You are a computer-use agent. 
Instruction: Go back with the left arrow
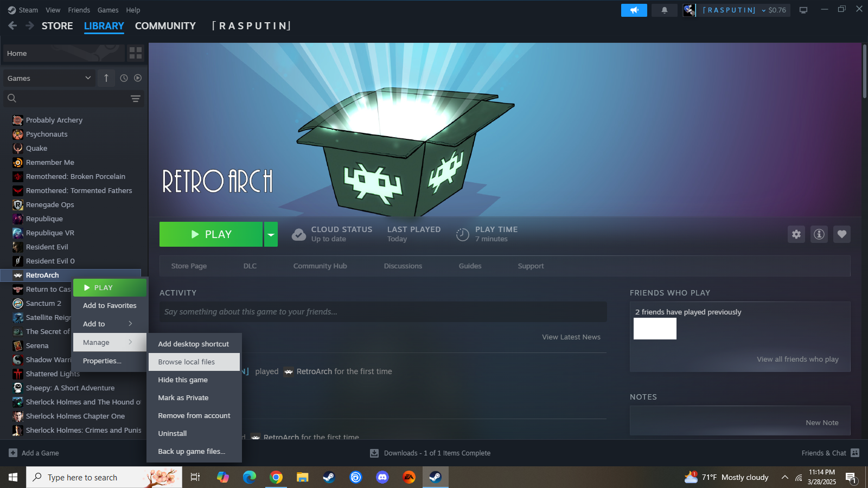coord(13,25)
